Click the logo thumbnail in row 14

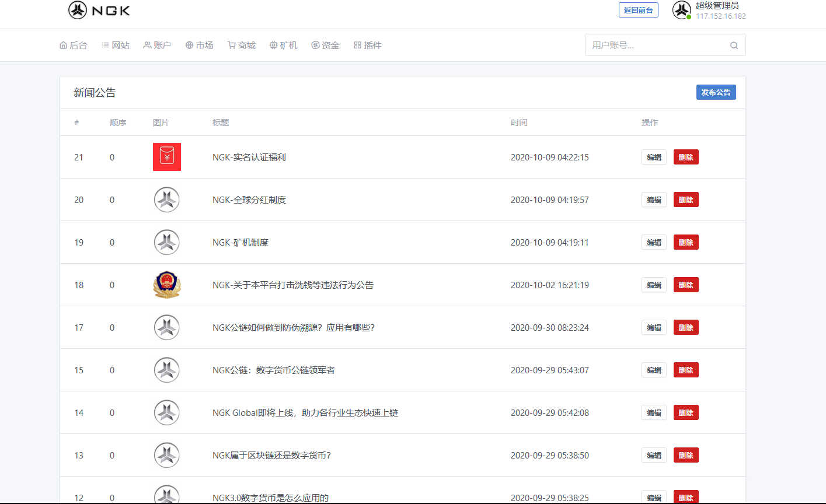click(x=167, y=412)
